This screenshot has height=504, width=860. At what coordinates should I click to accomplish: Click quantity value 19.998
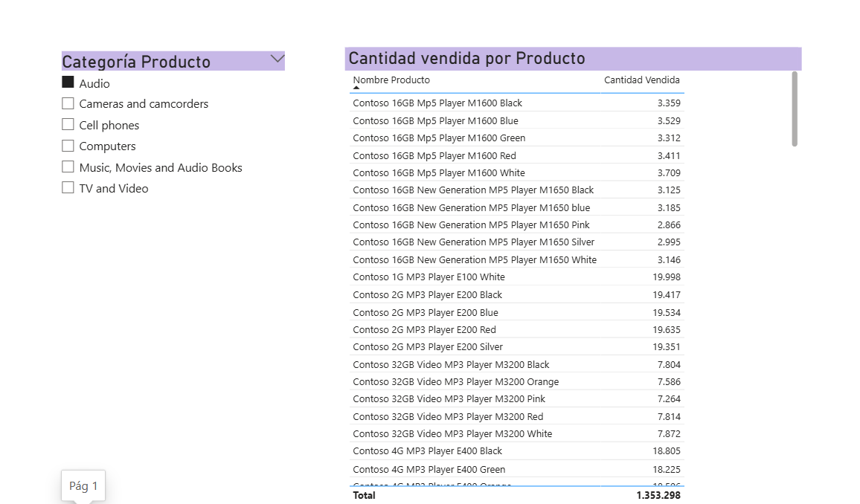point(667,277)
